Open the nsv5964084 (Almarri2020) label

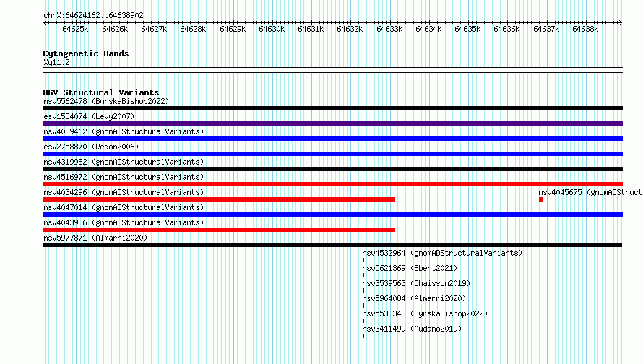pyautogui.click(x=414, y=298)
